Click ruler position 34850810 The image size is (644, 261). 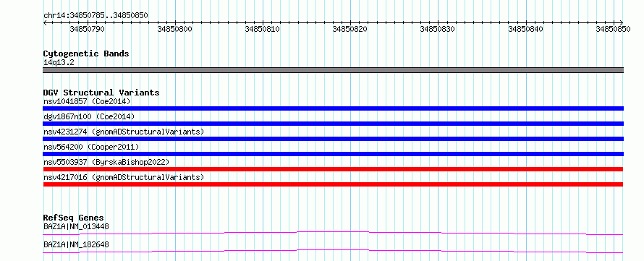click(263, 29)
